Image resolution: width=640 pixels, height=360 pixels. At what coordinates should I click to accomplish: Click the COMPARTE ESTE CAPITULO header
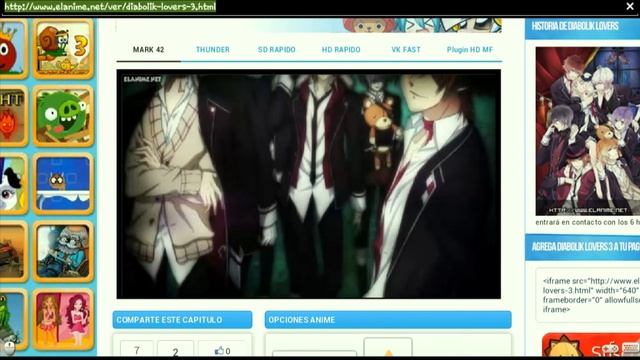pyautogui.click(x=182, y=320)
